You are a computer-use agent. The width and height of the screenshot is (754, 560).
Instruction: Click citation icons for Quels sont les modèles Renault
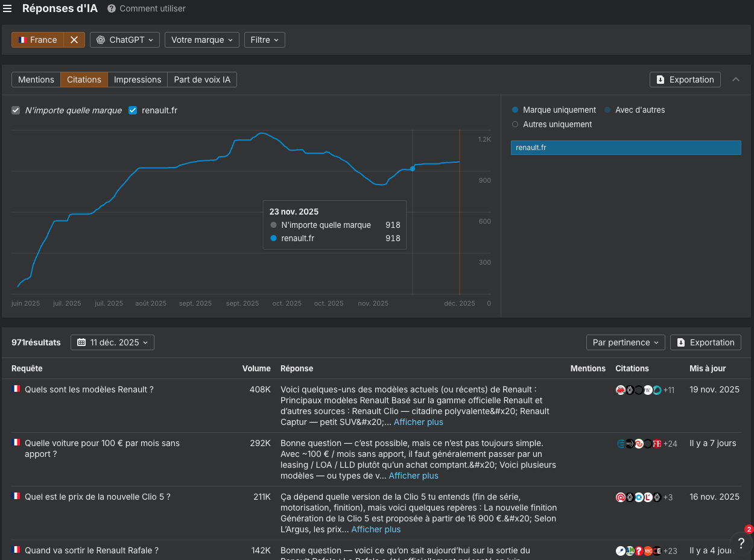click(x=639, y=390)
